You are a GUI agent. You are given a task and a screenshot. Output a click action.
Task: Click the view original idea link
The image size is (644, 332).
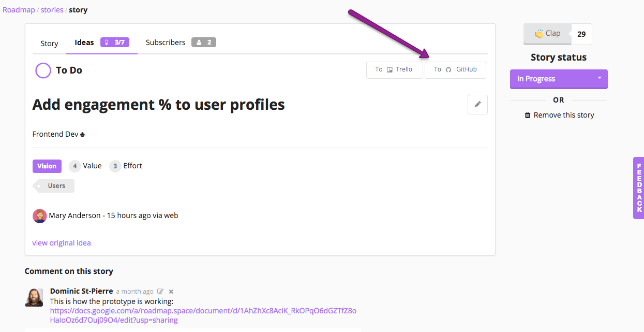coord(61,242)
